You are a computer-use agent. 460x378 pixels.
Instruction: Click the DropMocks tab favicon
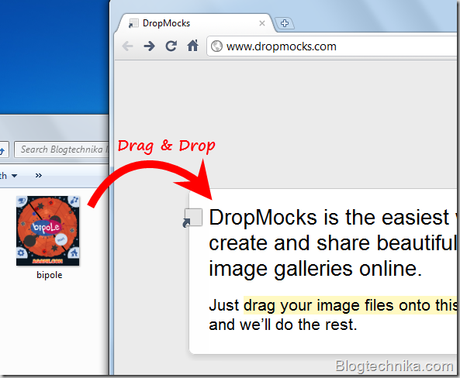[133, 23]
